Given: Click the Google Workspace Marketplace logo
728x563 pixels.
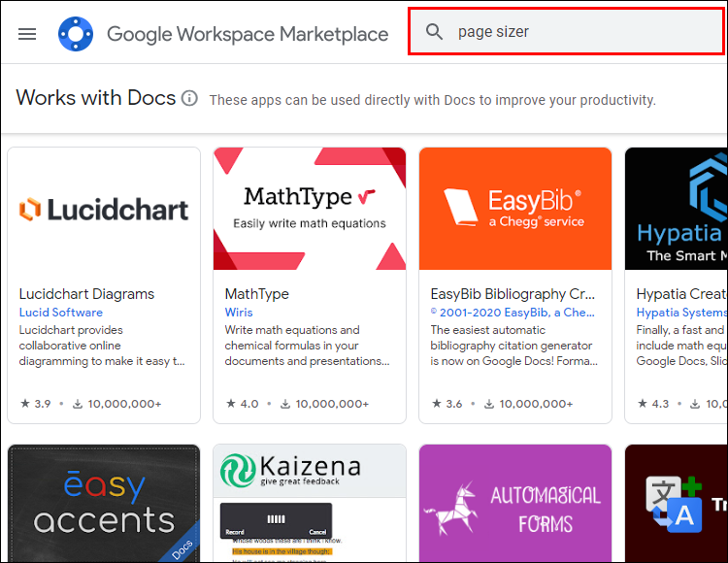Looking at the screenshot, I should [76, 34].
